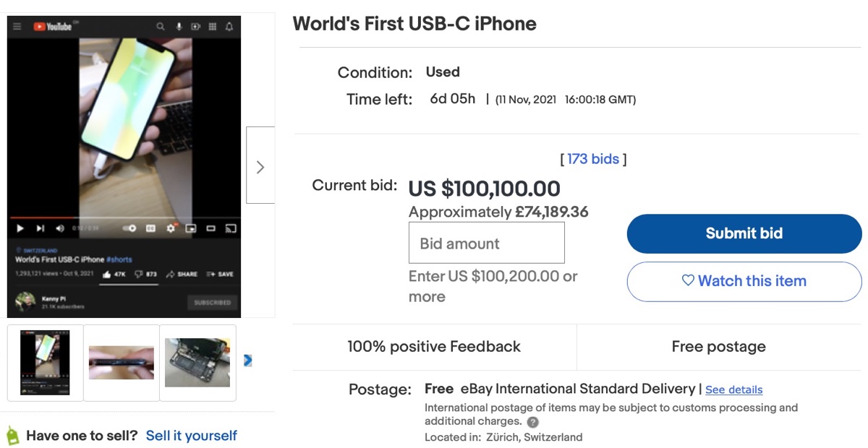Viewport: 868px width, 448px height.
Task: Click the Submit bid button
Action: [744, 233]
